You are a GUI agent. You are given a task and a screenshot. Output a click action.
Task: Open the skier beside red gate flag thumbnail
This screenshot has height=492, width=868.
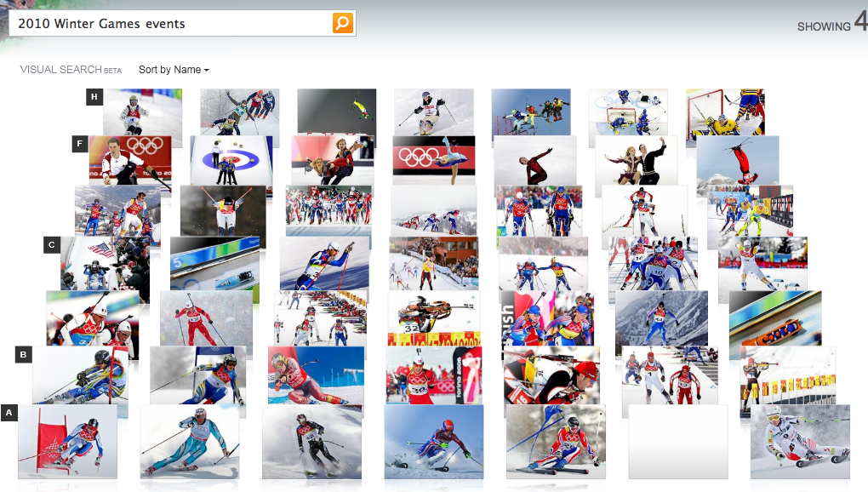pos(67,442)
